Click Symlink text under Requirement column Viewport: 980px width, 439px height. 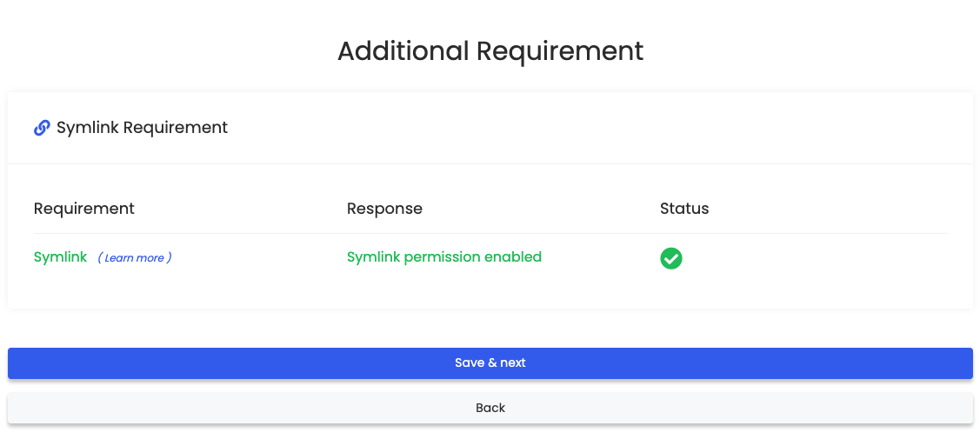coord(60,257)
